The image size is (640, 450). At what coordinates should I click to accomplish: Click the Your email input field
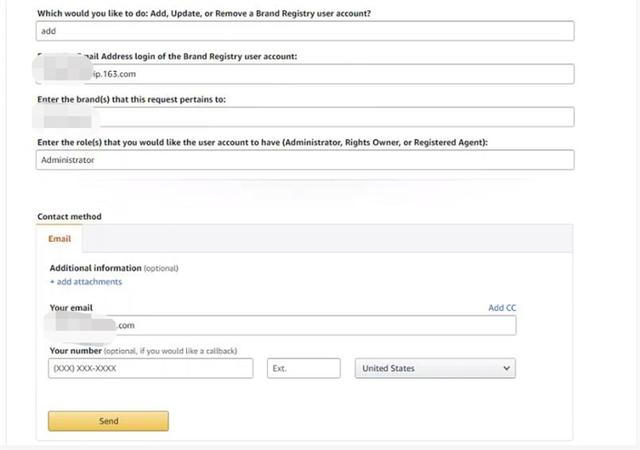coord(282,325)
